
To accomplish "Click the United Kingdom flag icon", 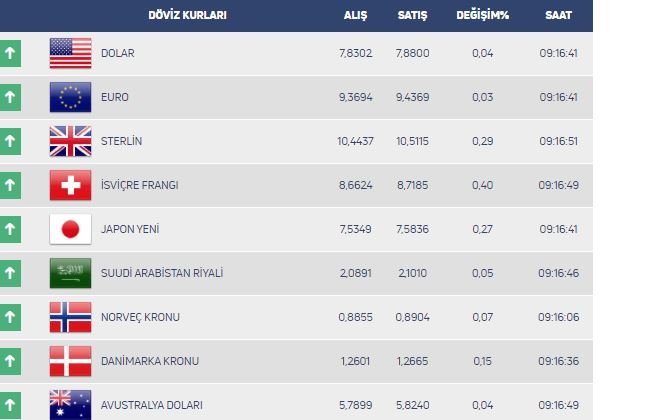I will (70, 141).
